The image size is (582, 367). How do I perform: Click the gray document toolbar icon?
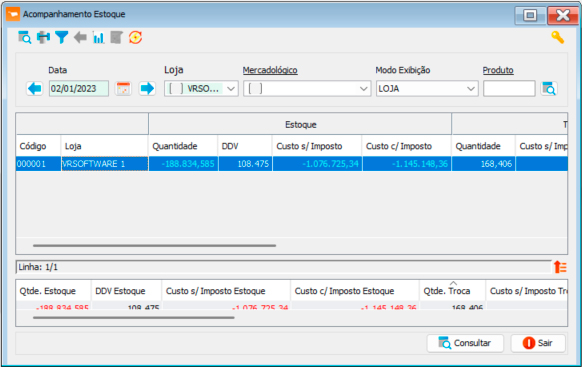coord(117,37)
